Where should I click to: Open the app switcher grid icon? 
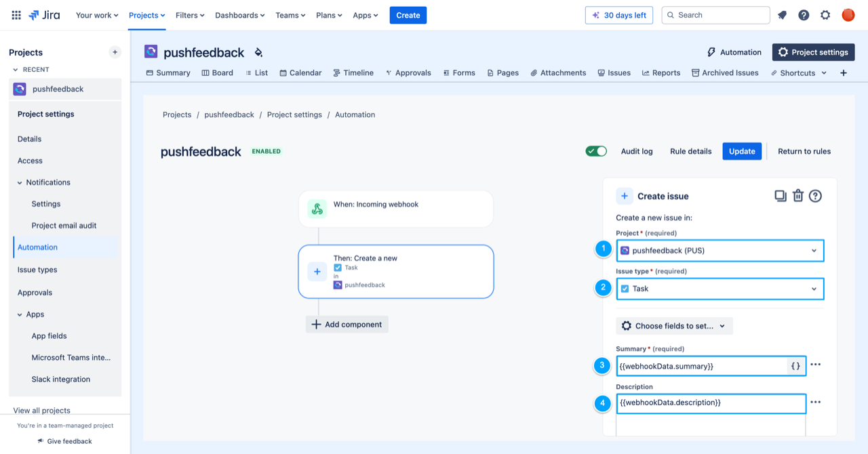click(16, 15)
